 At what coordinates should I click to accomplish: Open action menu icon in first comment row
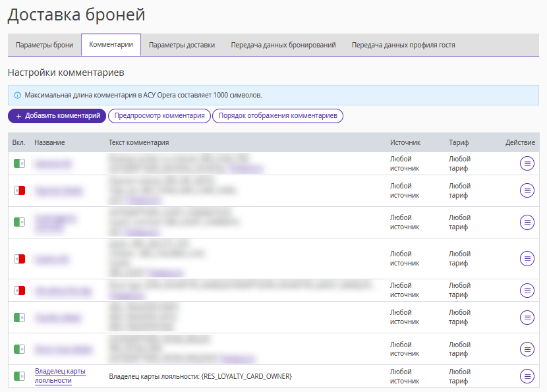(527, 163)
